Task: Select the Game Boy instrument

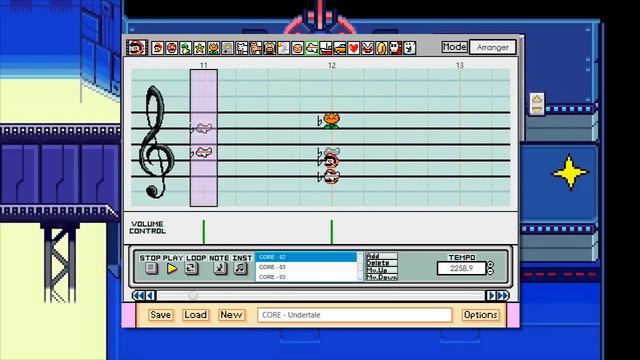Action: pos(227,48)
